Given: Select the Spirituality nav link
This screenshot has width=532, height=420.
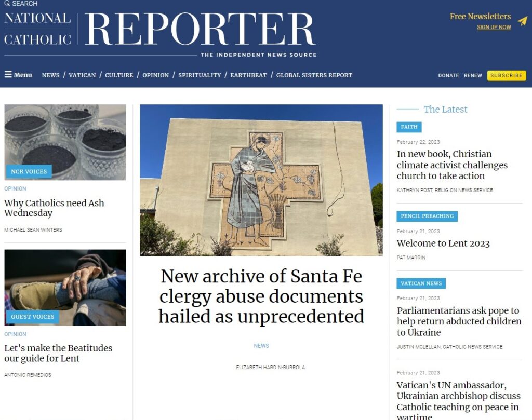Looking at the screenshot, I should (199, 75).
